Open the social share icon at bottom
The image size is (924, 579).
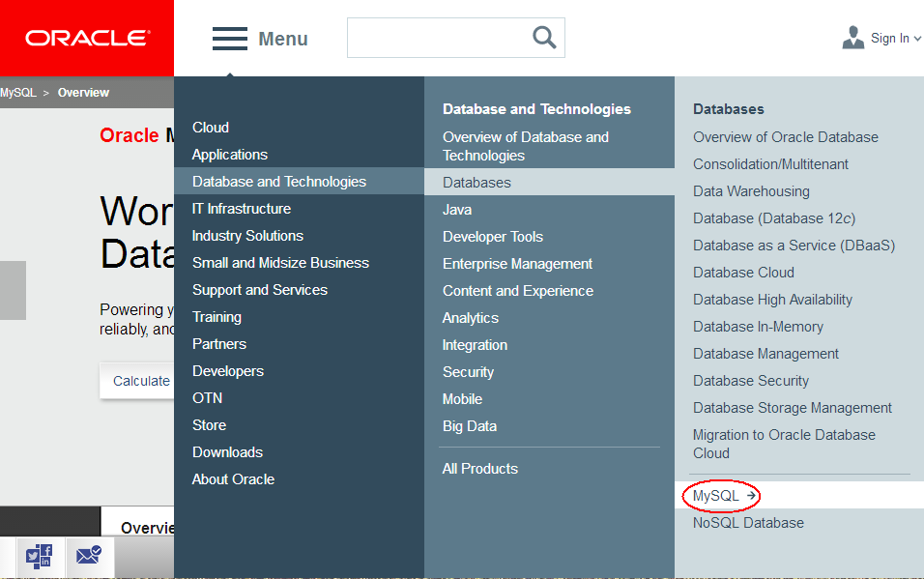(40, 556)
